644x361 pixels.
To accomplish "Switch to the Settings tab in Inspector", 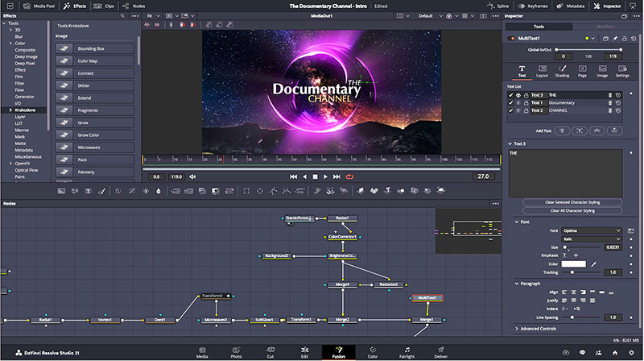I will (622, 71).
